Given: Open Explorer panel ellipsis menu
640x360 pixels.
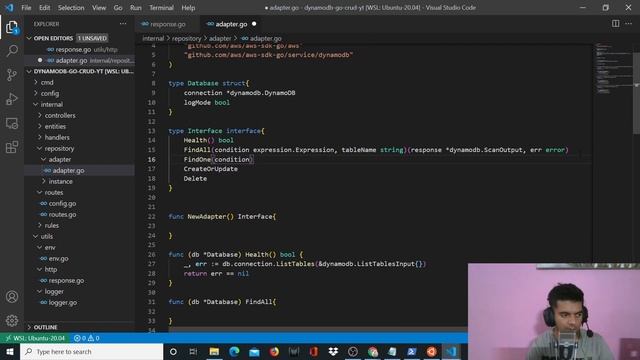Looking at the screenshot, I should (x=123, y=24).
